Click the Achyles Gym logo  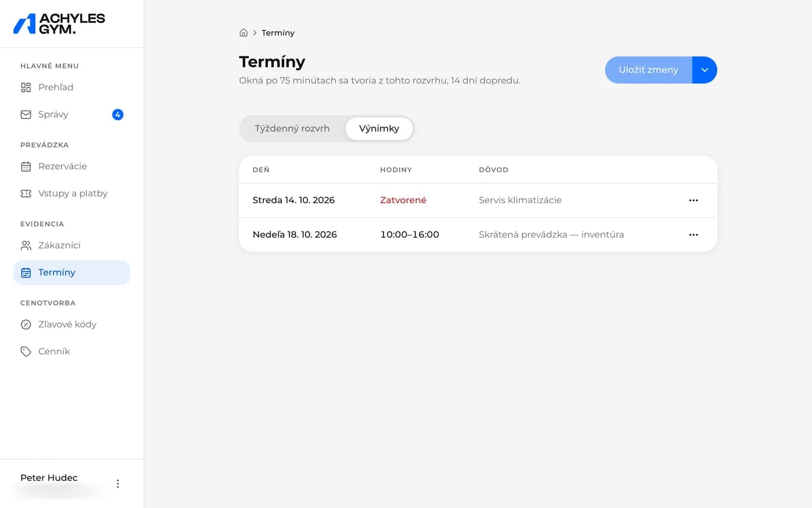(x=59, y=24)
